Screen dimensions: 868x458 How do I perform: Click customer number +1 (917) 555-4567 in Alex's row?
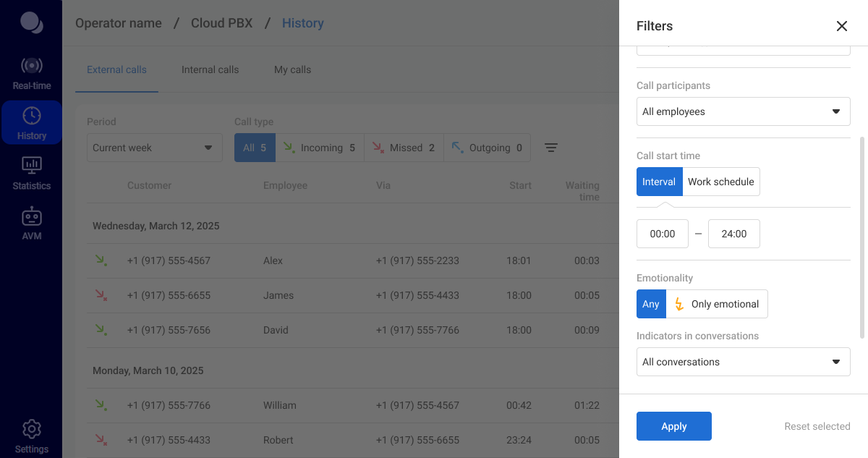169,260
